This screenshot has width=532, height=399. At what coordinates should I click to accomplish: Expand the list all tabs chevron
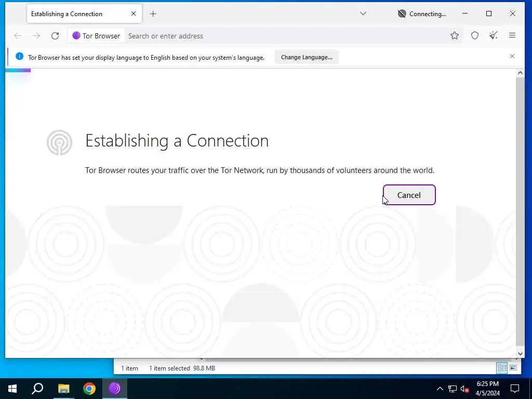(363, 14)
